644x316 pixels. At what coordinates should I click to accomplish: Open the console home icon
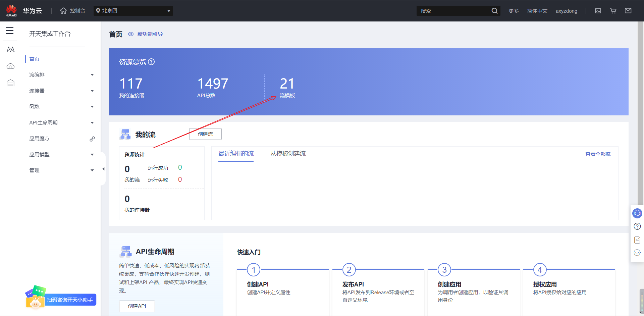click(63, 11)
